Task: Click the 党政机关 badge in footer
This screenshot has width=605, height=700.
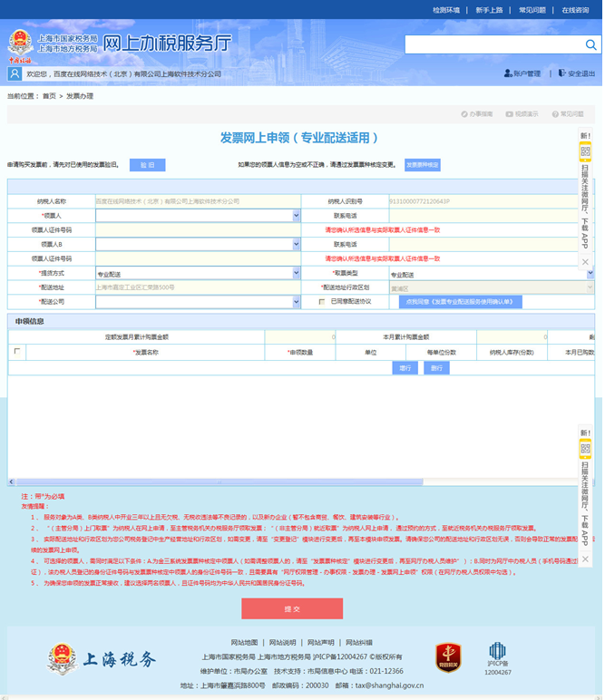Action: (x=448, y=656)
